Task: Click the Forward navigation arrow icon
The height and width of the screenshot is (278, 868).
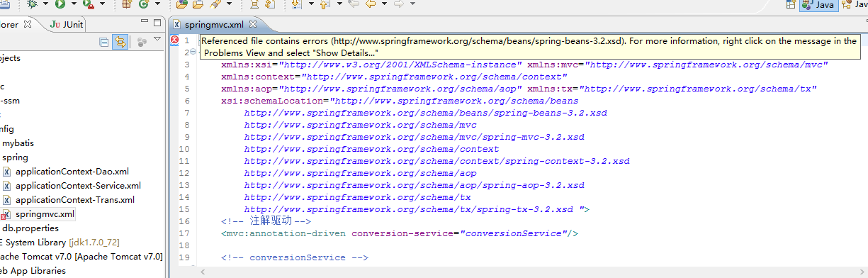Action: pos(400,4)
